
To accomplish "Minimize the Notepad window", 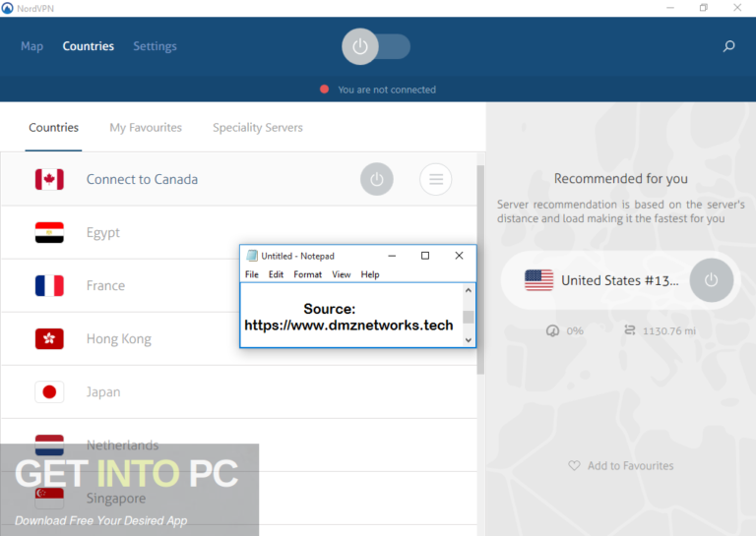I will tap(392, 256).
